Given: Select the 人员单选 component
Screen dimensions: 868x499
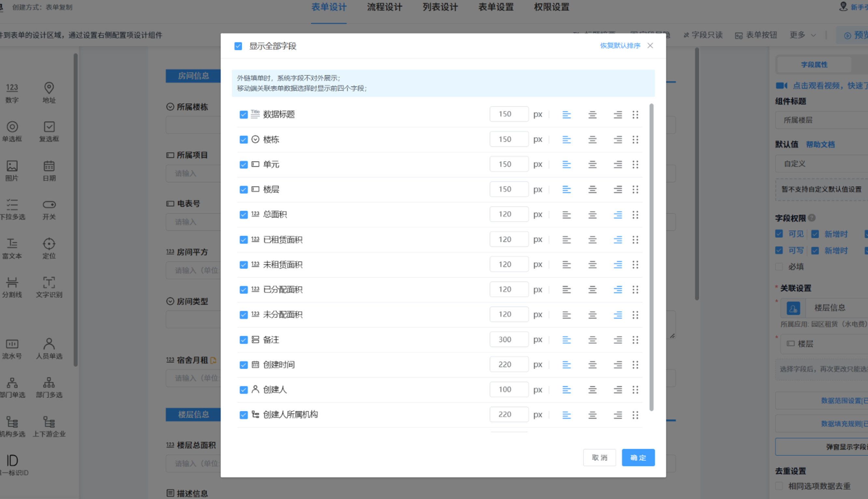Looking at the screenshot, I should click(49, 349).
